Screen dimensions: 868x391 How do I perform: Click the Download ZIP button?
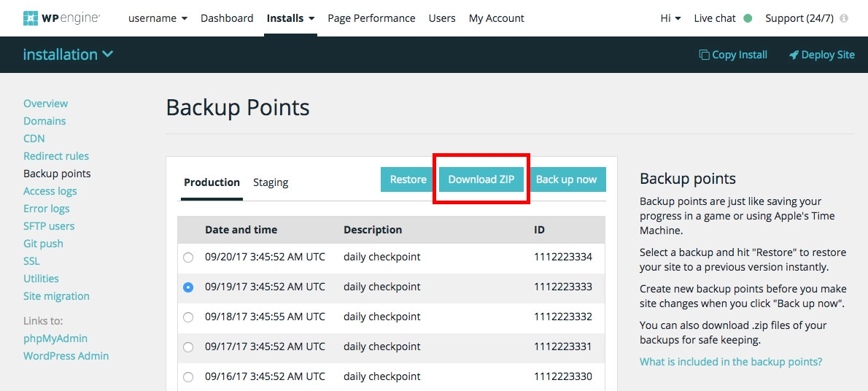click(481, 179)
